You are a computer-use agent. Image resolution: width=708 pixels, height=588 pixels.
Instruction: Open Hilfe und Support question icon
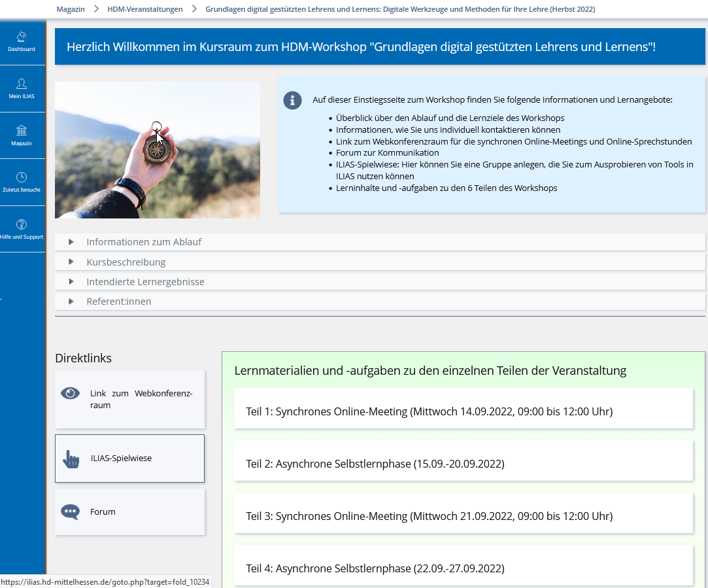point(22,224)
